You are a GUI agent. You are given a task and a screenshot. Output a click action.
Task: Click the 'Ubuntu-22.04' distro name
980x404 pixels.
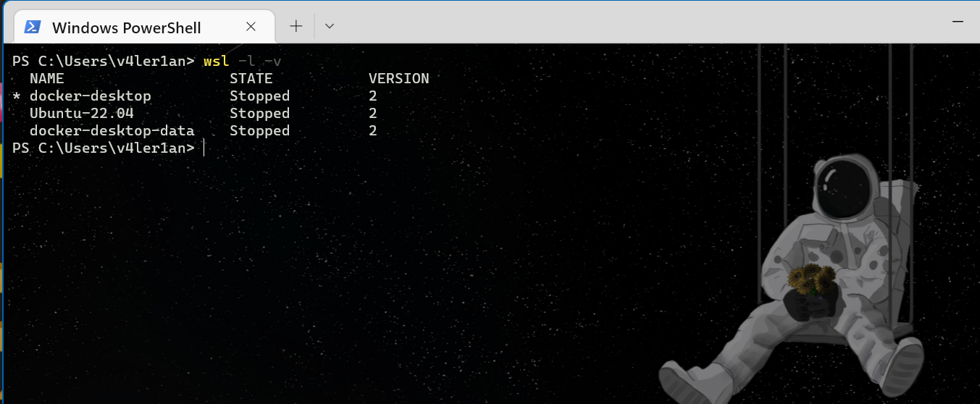(x=82, y=113)
